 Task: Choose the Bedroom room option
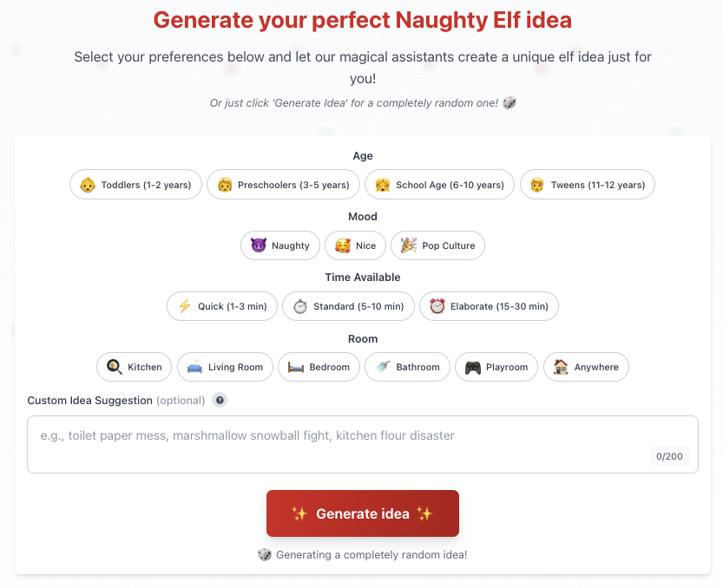coord(319,367)
